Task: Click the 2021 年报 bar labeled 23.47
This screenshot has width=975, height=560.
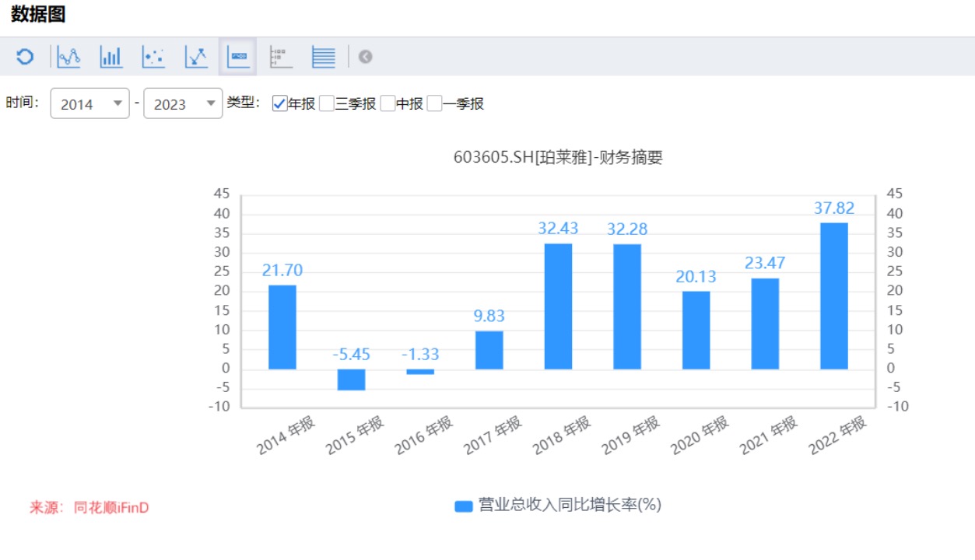Action: (765, 324)
